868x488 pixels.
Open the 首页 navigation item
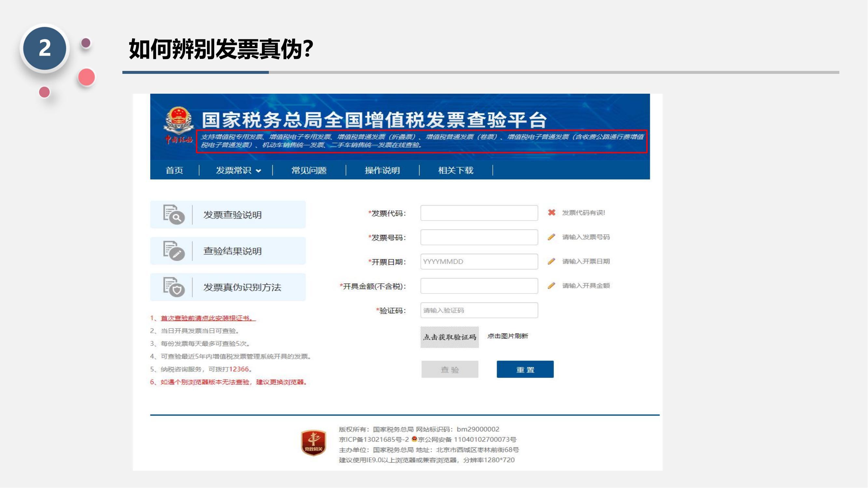(174, 170)
